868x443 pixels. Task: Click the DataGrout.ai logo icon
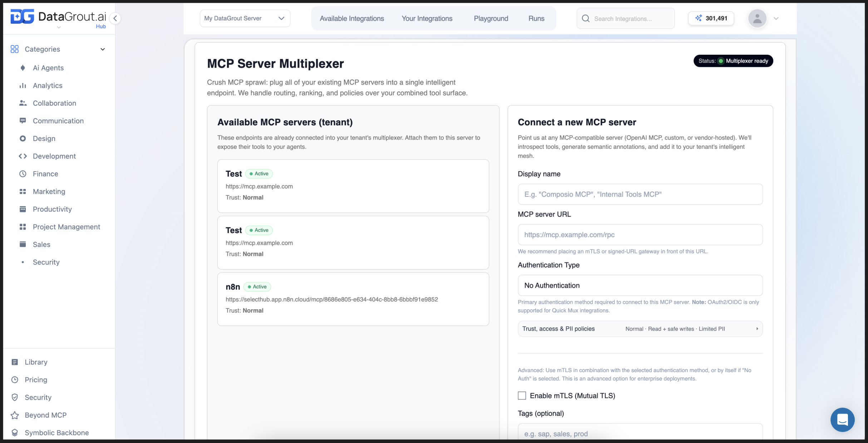tap(22, 16)
